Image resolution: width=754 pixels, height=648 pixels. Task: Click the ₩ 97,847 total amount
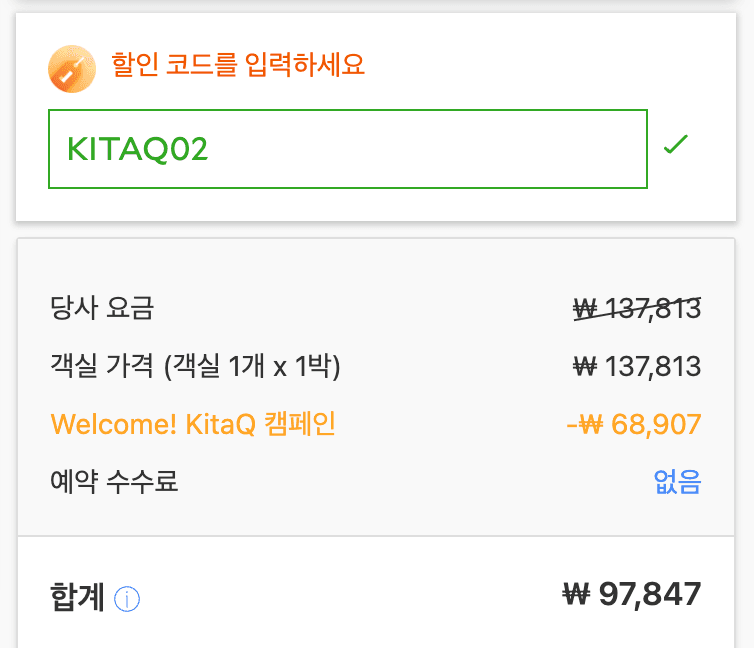[x=632, y=595]
